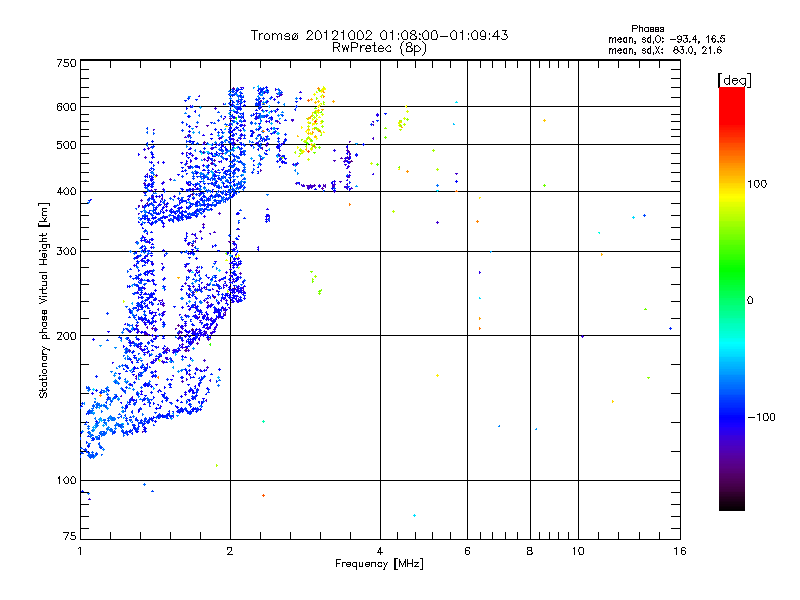Viewport: 800px width, 600px height.
Task: Click the 'mean, sd,X: 83.0, 21.6' line
Action: 665,50
